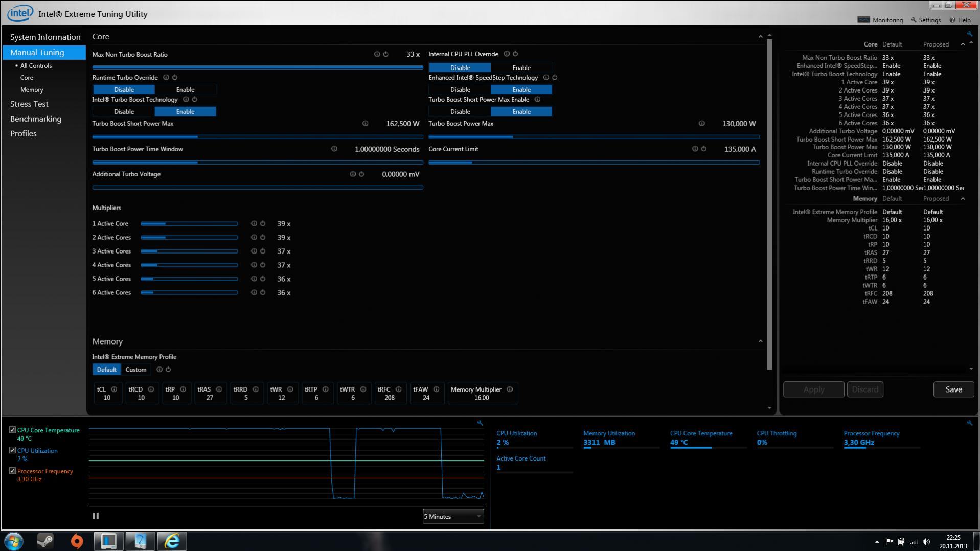Open the Windows Start menu
The image size is (980, 551).
point(14,541)
